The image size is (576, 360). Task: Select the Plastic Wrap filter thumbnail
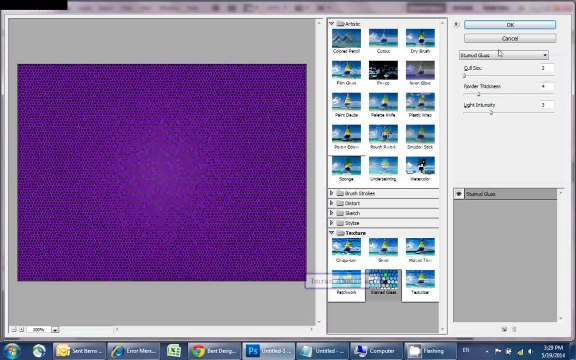[420, 102]
